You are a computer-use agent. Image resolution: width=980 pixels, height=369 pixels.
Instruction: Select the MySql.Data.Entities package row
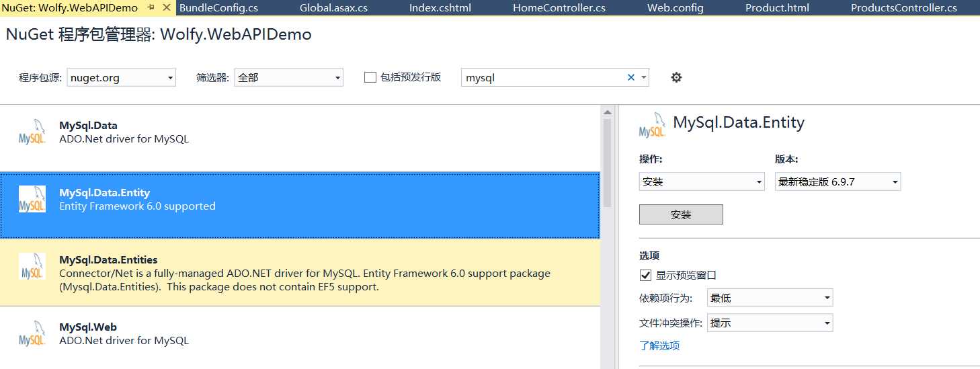(x=300, y=272)
